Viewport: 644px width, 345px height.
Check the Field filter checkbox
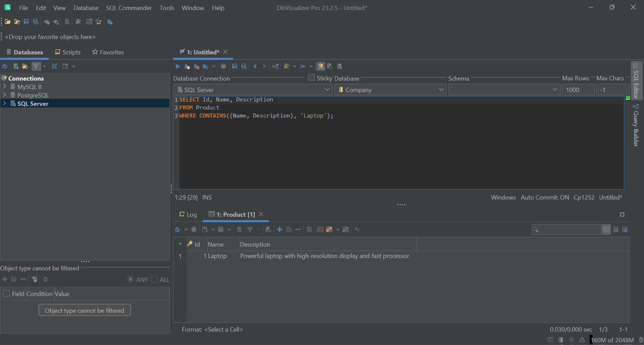click(x=6, y=294)
